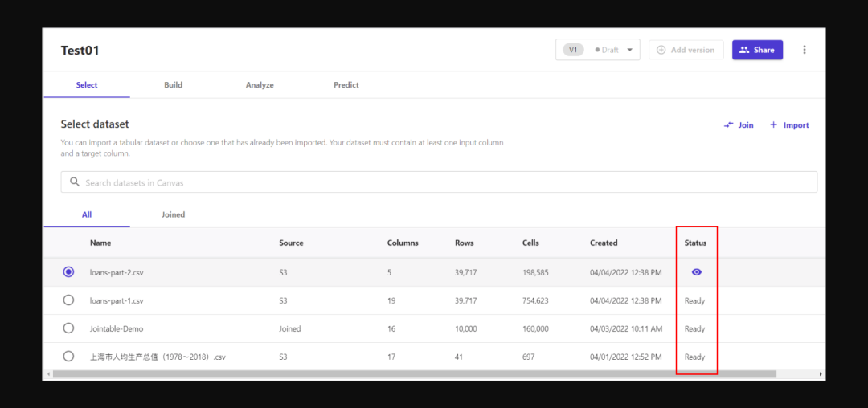Click the plus icon next to Import
The image size is (868, 408).
tap(774, 125)
